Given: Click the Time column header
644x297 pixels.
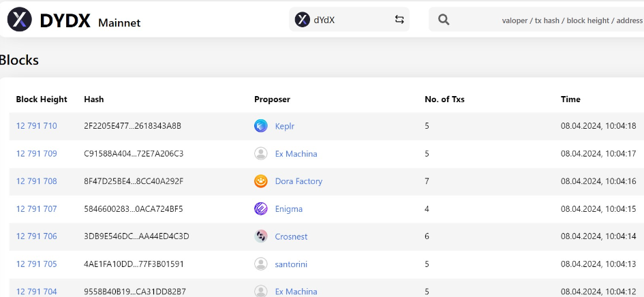Looking at the screenshot, I should [570, 99].
